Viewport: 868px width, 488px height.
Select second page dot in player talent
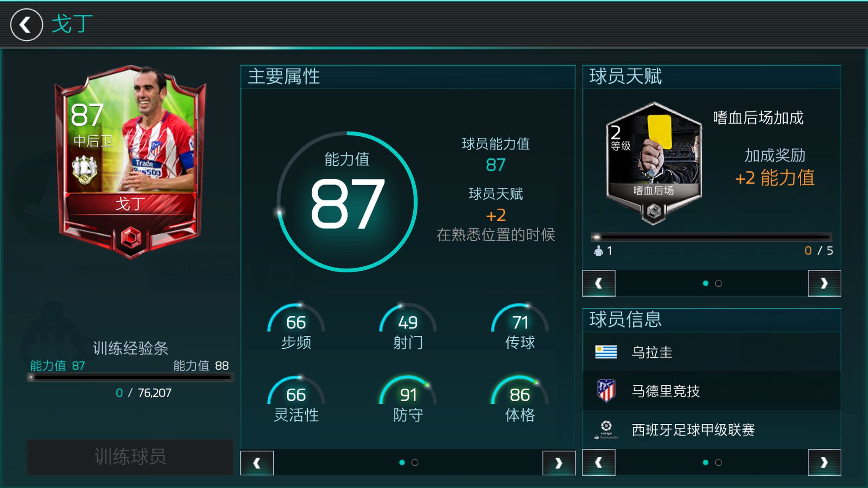tap(719, 283)
